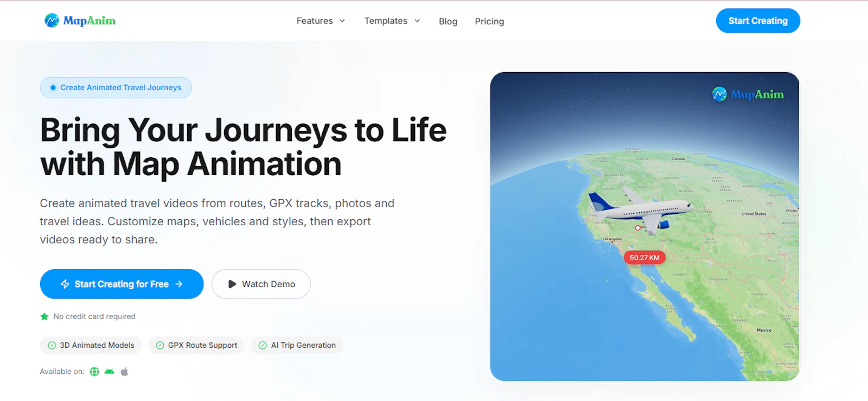Viewport: 868px width, 401px height.
Task: Click the "United States" map label
Action: coord(754,214)
